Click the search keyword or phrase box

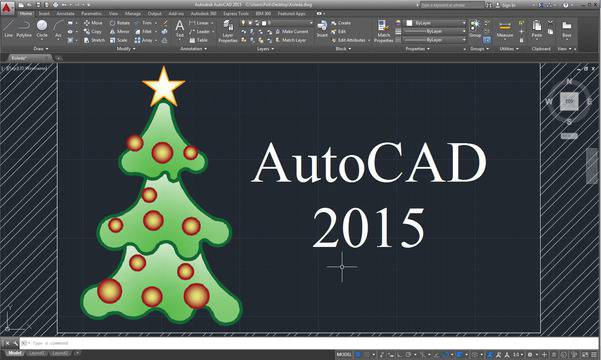(x=452, y=5)
